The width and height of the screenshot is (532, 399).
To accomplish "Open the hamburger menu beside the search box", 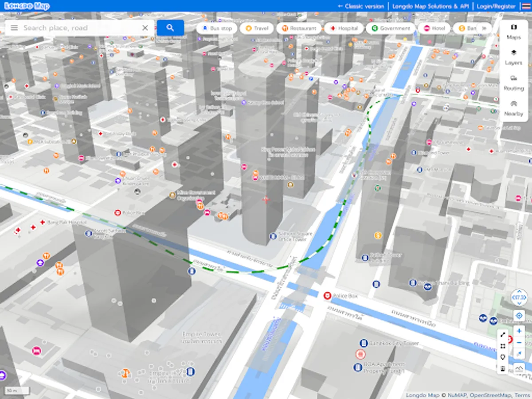I will pos(14,27).
